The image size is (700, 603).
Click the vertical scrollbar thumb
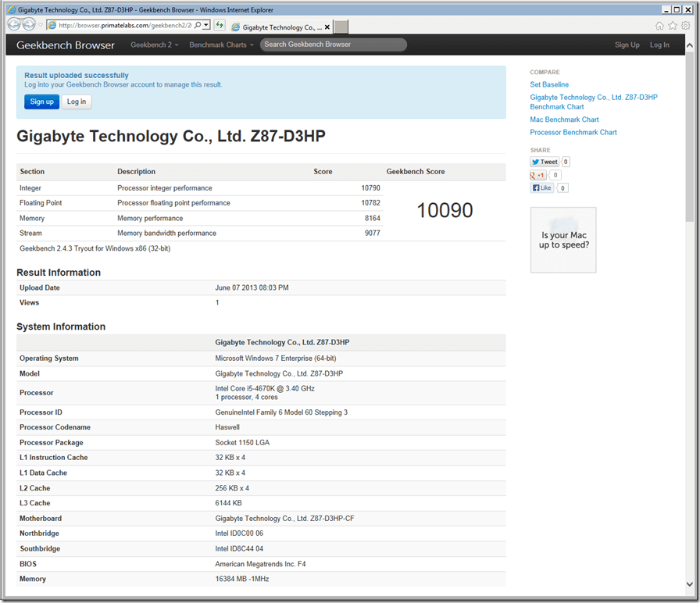coord(690,137)
